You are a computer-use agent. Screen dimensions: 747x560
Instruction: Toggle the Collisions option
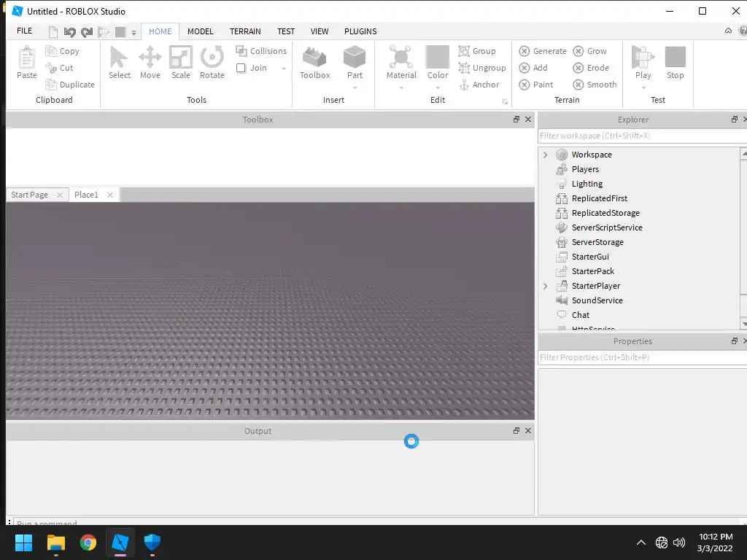pyautogui.click(x=261, y=51)
